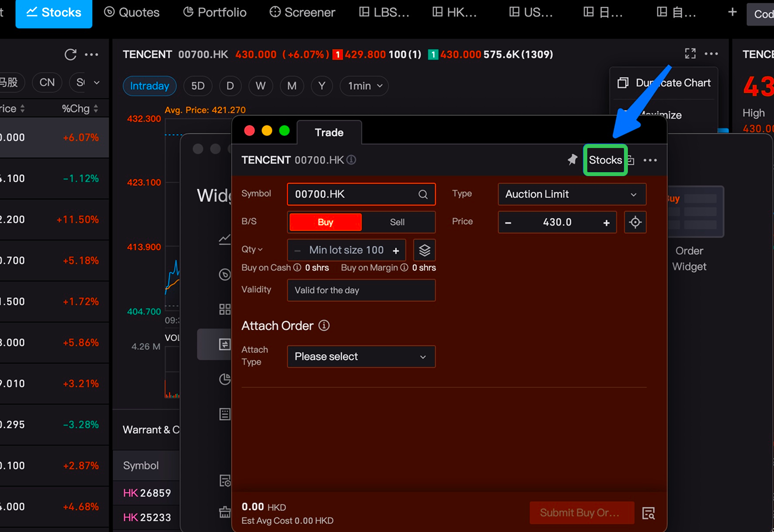Expand the 1min interval dropdown
This screenshot has width=774, height=532.
[x=364, y=86]
